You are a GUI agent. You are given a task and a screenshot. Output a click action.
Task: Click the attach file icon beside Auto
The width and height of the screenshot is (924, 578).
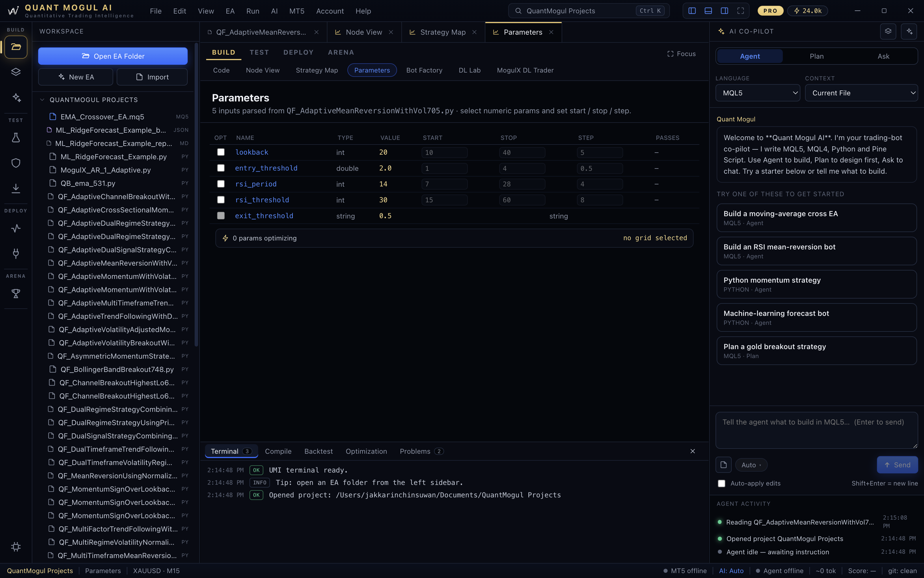tap(724, 465)
